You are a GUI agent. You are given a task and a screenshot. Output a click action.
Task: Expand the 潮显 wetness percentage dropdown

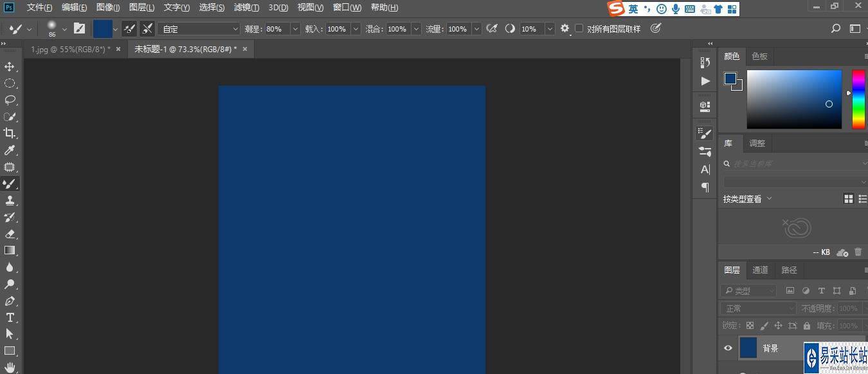pos(295,29)
